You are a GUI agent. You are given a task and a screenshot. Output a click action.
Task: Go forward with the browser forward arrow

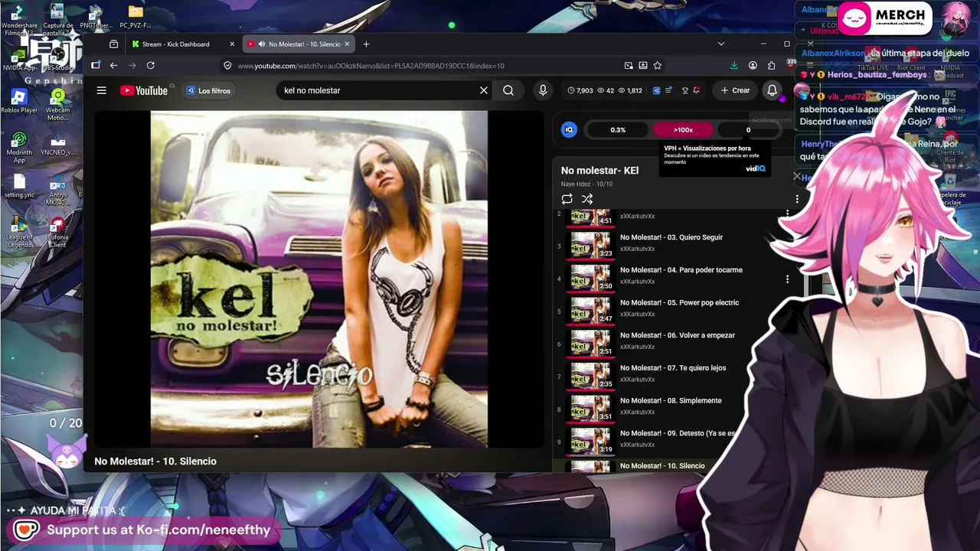click(x=132, y=66)
